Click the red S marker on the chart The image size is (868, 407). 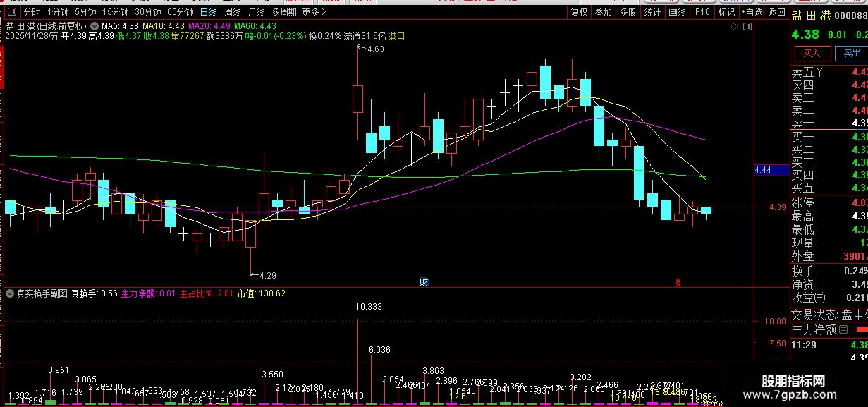point(678,282)
